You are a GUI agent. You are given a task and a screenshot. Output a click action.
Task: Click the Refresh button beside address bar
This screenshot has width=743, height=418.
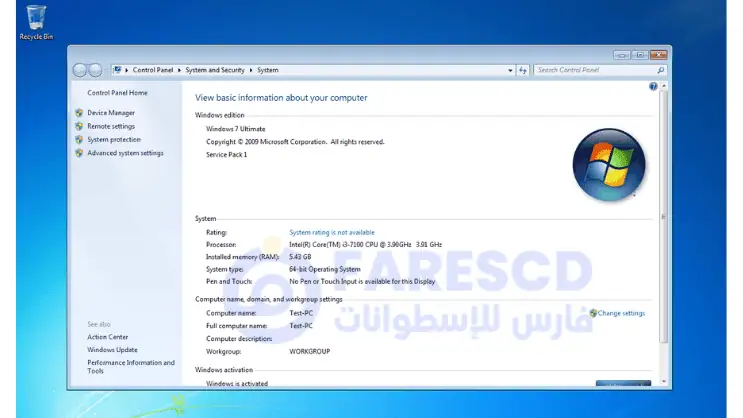(x=523, y=70)
